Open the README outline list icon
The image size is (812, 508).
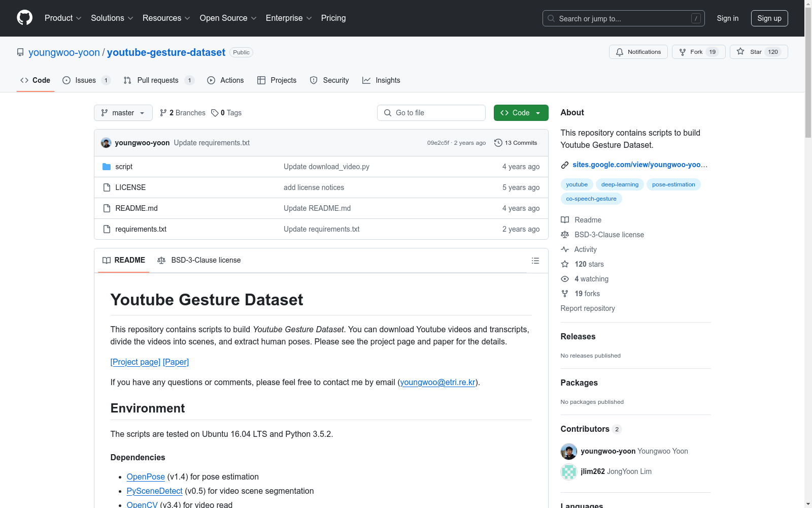coord(535,261)
